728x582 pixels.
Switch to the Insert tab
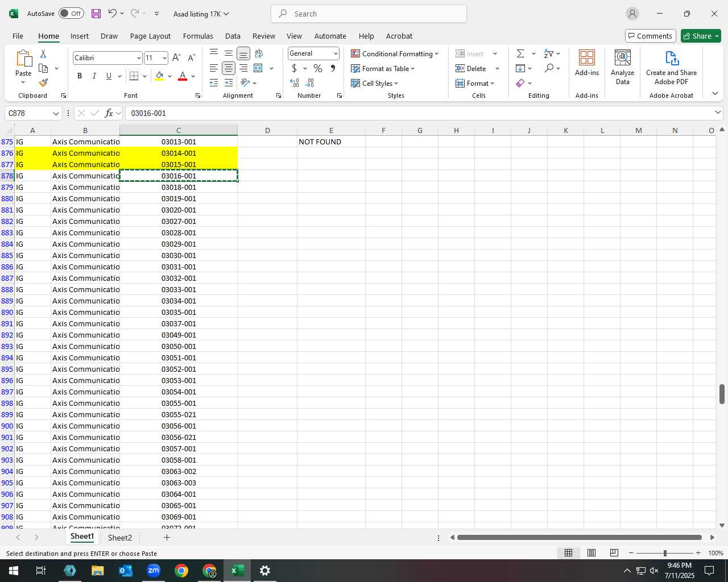coord(80,36)
